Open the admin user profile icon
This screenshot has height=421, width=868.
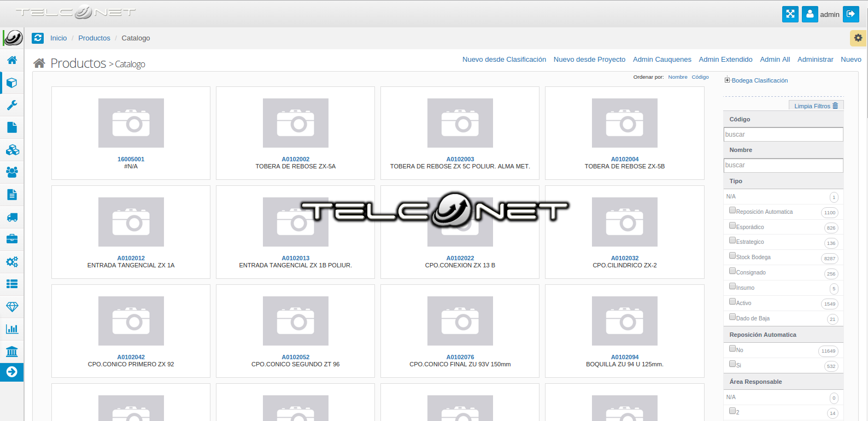point(810,14)
